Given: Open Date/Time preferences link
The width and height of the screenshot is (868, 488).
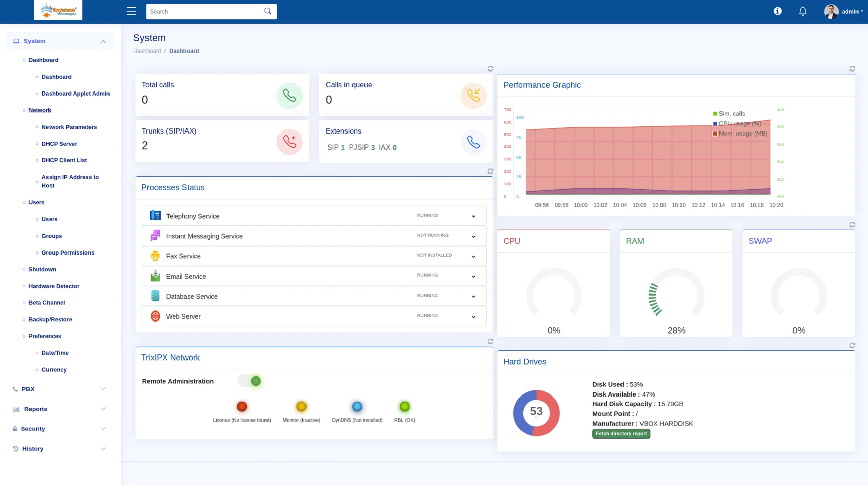Looking at the screenshot, I should point(55,353).
